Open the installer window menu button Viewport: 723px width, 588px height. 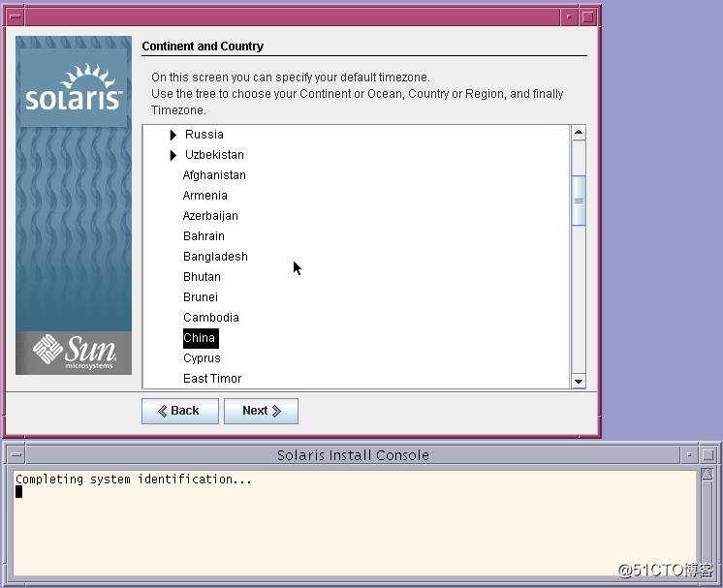point(16,17)
